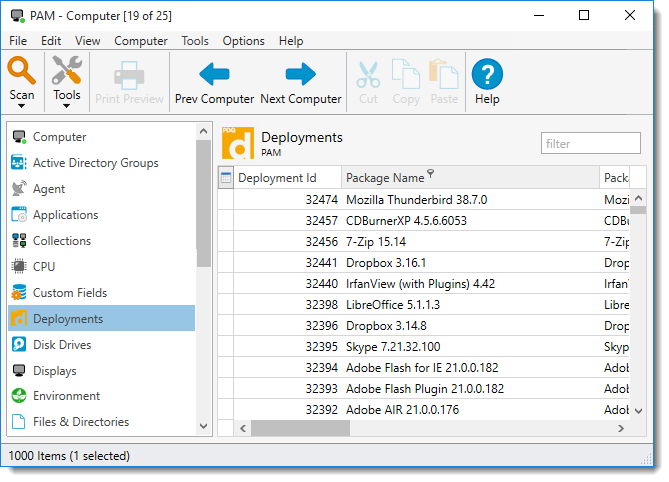
Task: Select Agent in the sidebar
Action: (102, 189)
